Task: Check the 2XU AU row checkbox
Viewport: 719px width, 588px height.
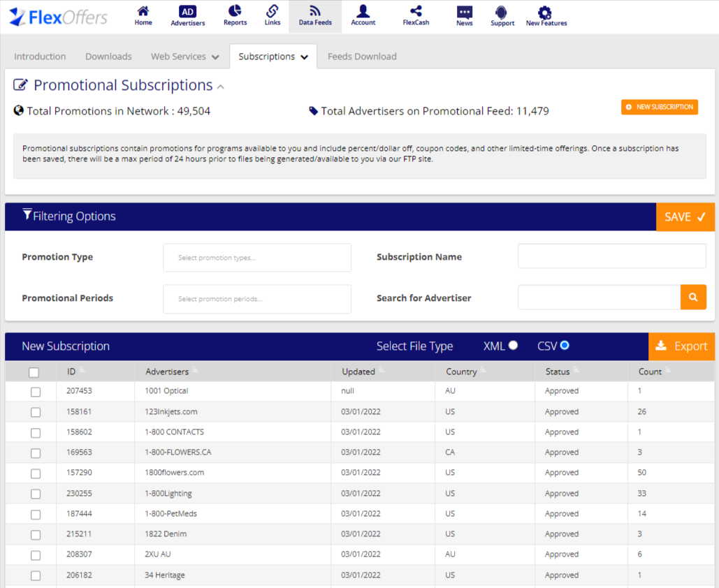Action: [36, 555]
